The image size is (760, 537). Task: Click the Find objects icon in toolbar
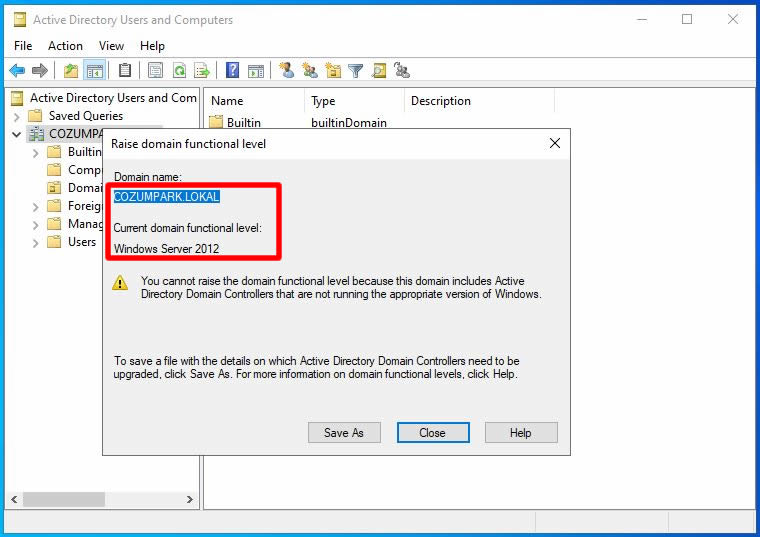point(379,70)
